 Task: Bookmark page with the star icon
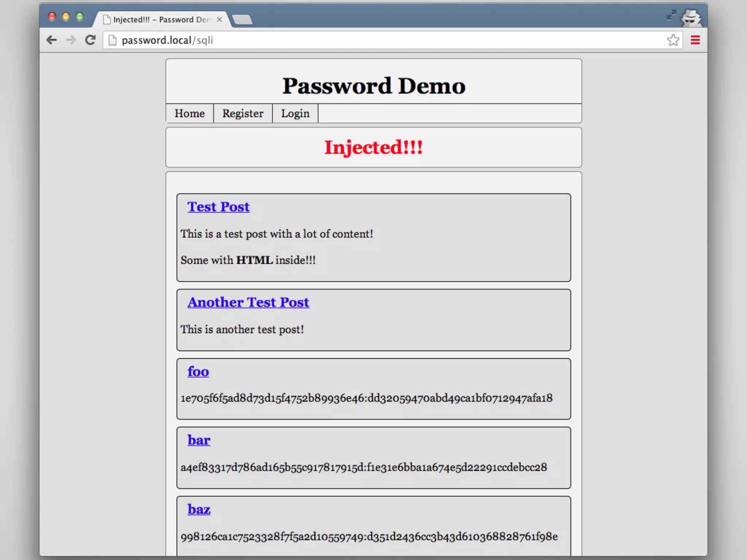coord(673,40)
